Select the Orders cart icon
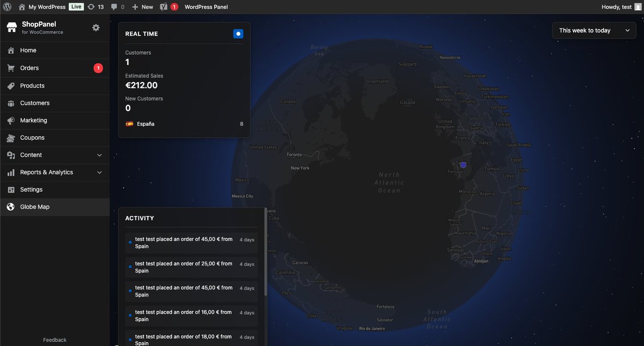644x346 pixels. 10,68
